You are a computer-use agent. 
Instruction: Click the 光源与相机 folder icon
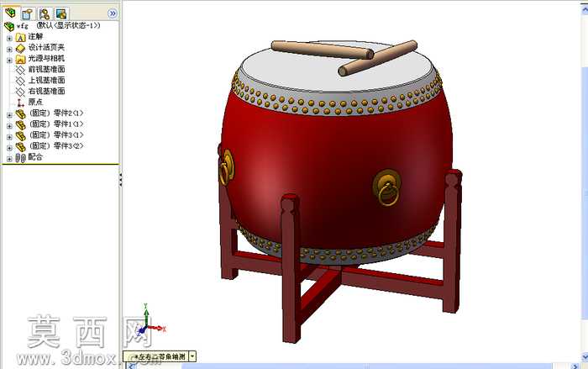tap(21, 59)
